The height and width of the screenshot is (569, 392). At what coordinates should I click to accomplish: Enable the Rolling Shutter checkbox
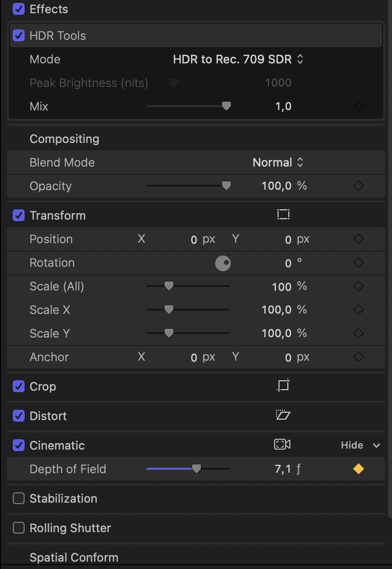pyautogui.click(x=19, y=528)
